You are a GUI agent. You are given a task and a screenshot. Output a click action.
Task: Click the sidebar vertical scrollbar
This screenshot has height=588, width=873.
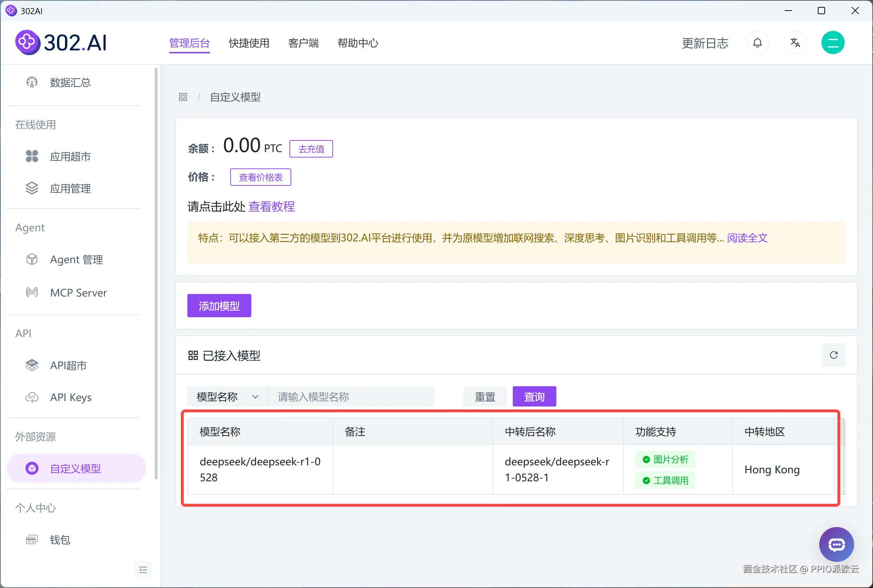click(156, 273)
